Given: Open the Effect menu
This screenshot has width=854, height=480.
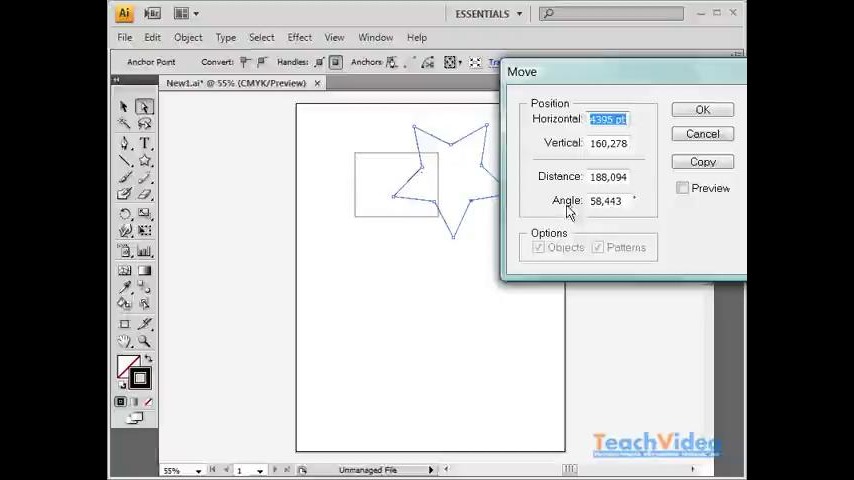Looking at the screenshot, I should click(299, 38).
